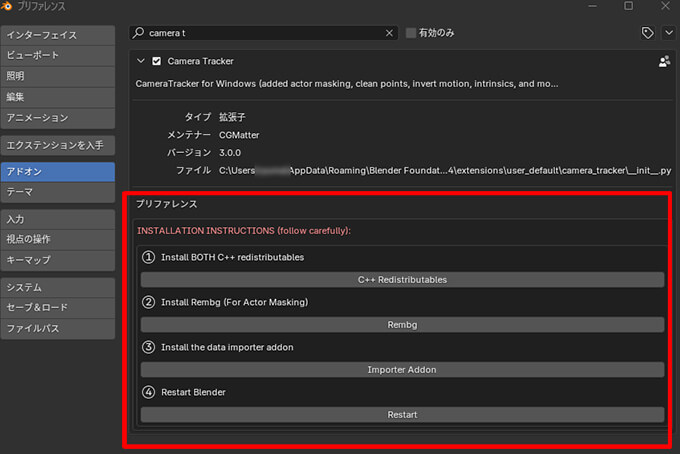Click the Install Rembg step label
The image size is (680, 454).
click(x=235, y=302)
